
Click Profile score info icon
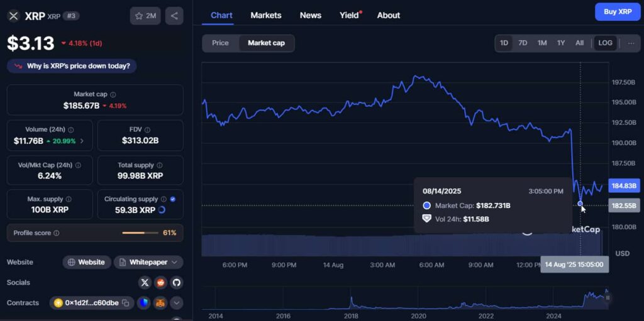pyautogui.click(x=56, y=233)
